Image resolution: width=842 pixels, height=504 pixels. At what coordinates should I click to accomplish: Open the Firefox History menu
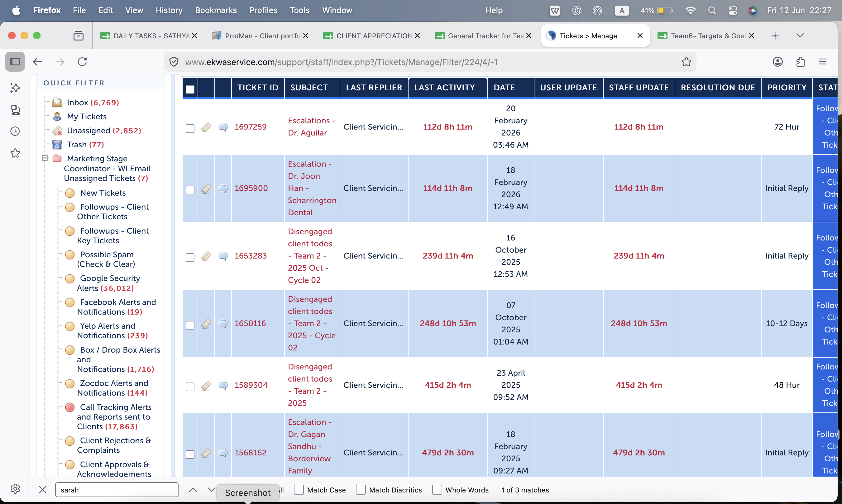[169, 10]
